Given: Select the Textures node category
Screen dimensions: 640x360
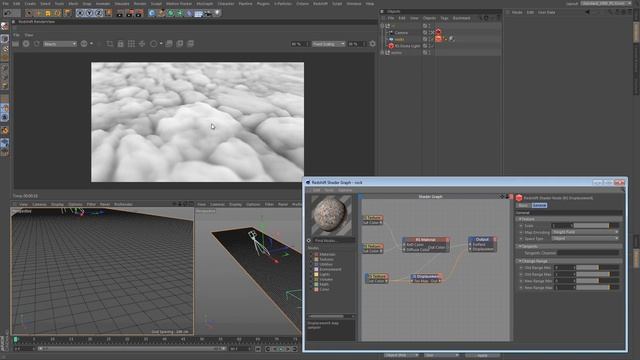Looking at the screenshot, I should (326, 259).
